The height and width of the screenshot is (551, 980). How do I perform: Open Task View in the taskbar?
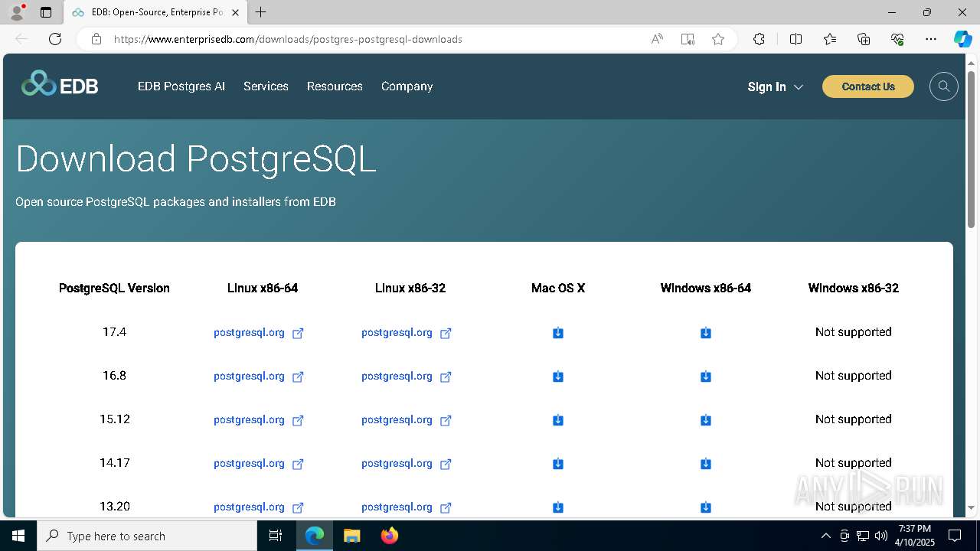[x=276, y=536]
